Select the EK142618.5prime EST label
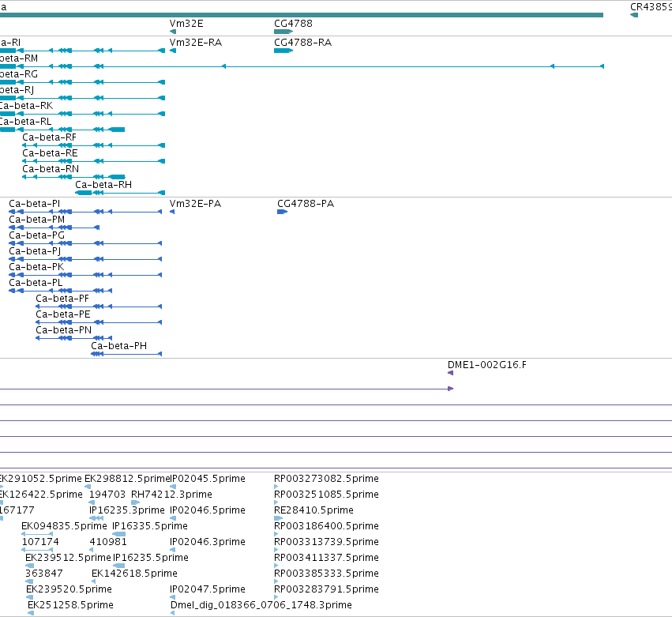Viewport: 672px width, 617px height. [x=134, y=574]
